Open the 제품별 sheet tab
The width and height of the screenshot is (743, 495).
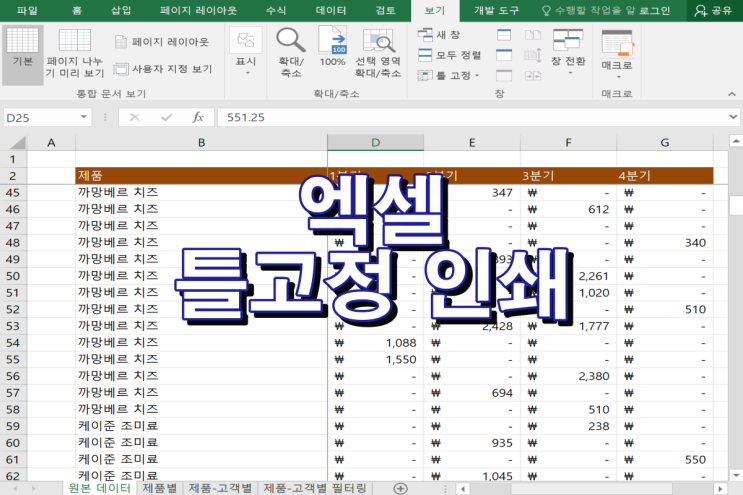tap(160, 488)
